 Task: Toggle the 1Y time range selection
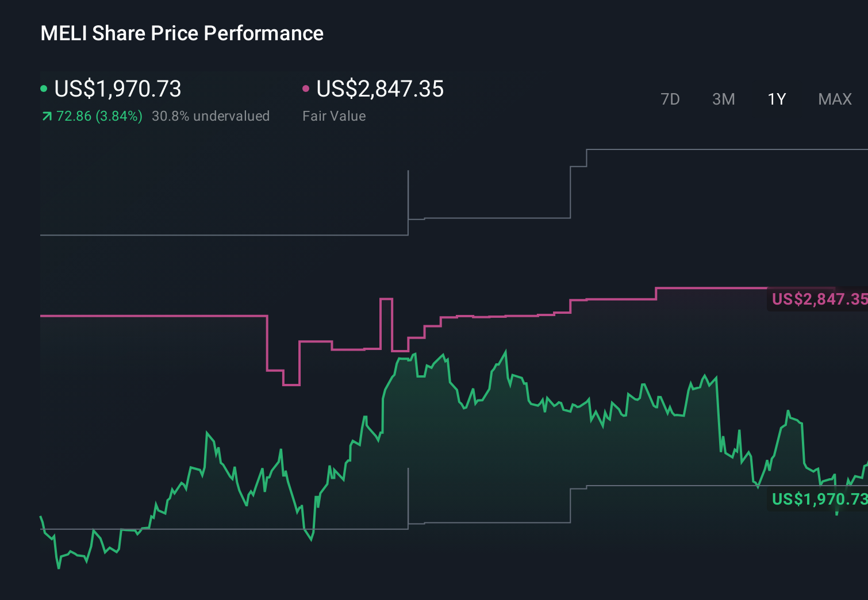pyautogui.click(x=775, y=99)
